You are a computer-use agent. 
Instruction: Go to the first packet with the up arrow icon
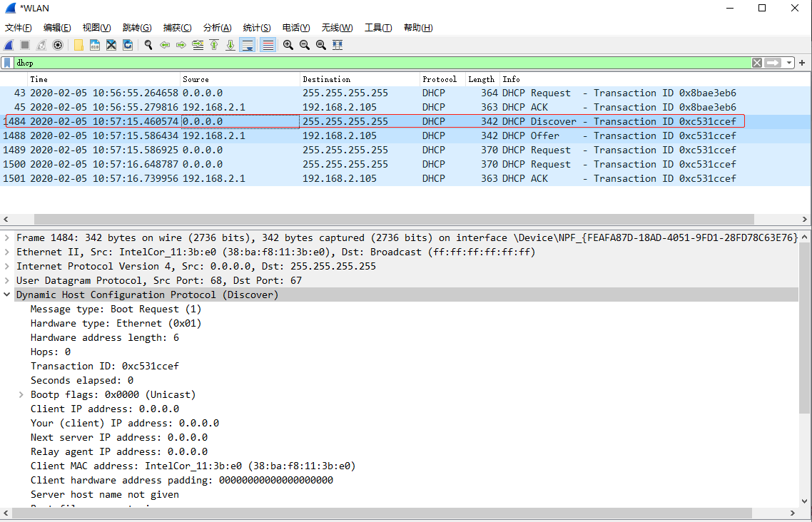[213, 45]
